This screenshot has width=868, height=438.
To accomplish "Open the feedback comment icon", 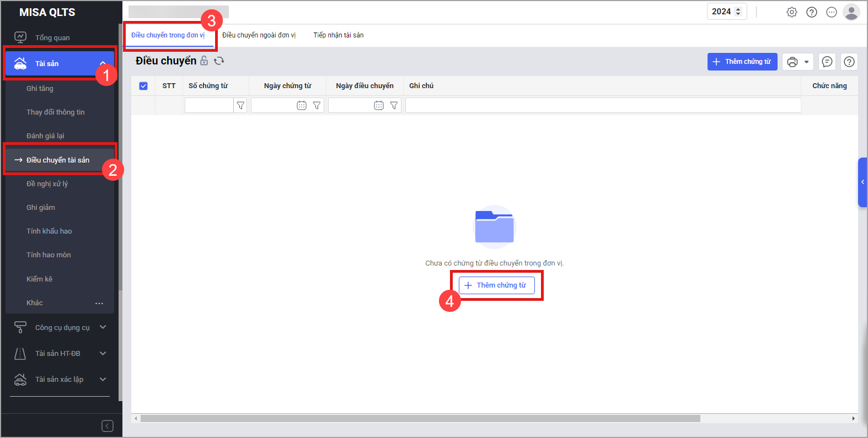I will [x=827, y=62].
